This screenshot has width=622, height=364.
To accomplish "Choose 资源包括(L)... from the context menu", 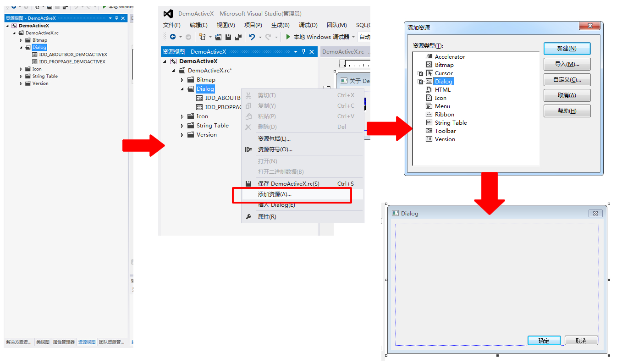I will click(303, 138).
